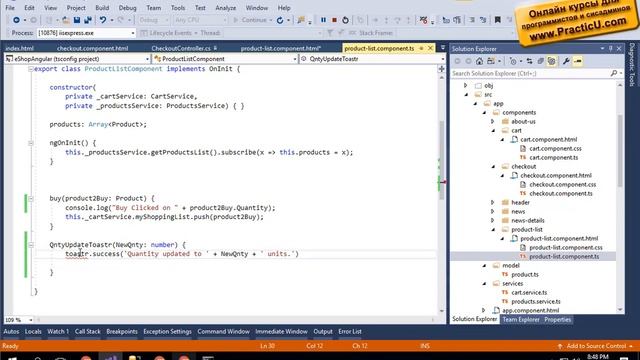Screen dimensions: 640x360
Task: Open the Error List window tab
Action: pyautogui.click(x=350, y=331)
